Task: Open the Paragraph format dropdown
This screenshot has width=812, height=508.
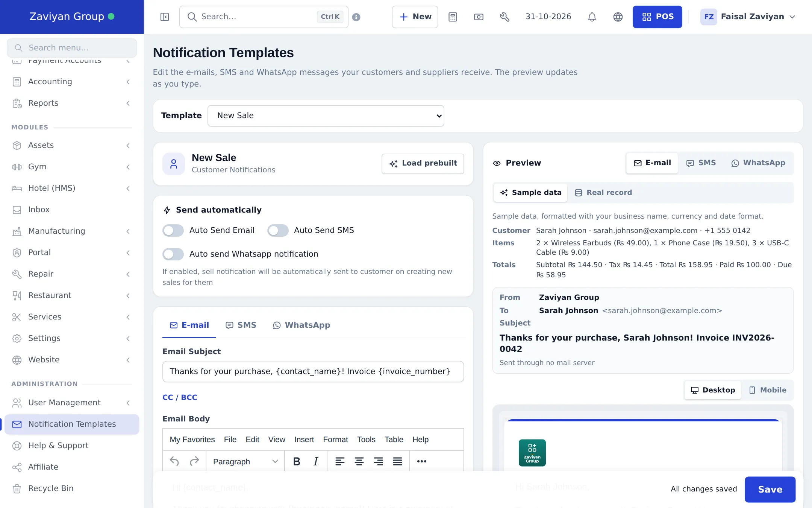Action: coord(245,461)
